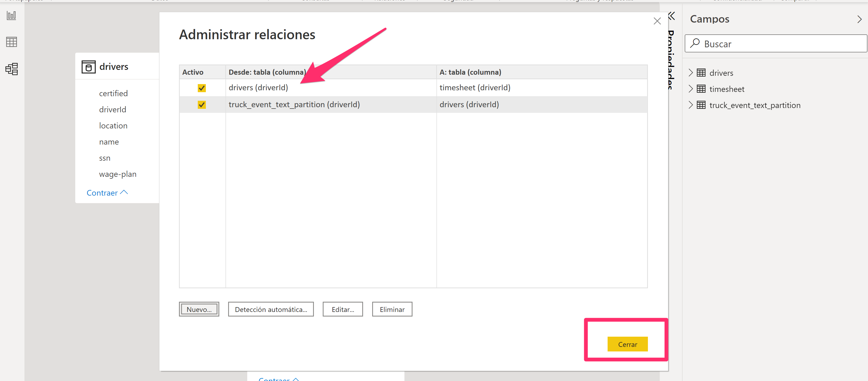
Task: Click Detección automática... button
Action: click(271, 309)
